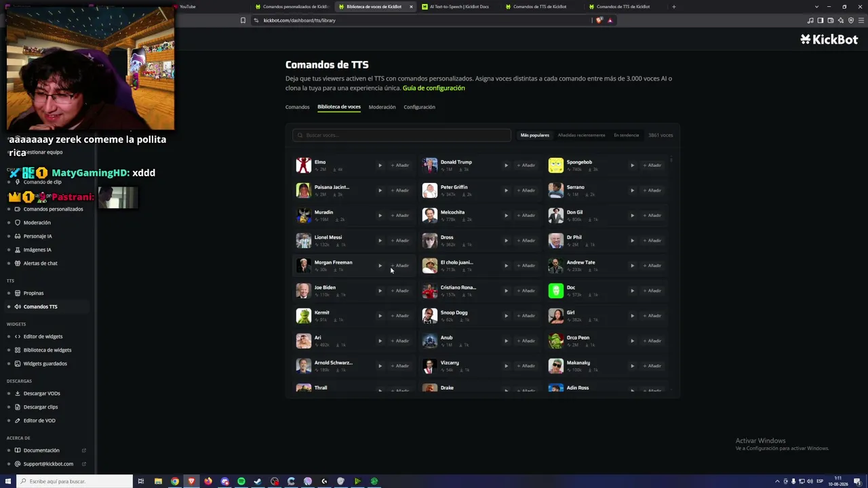Open the Brave Rewards triangle icon
The height and width of the screenshot is (488, 868).
point(610,20)
